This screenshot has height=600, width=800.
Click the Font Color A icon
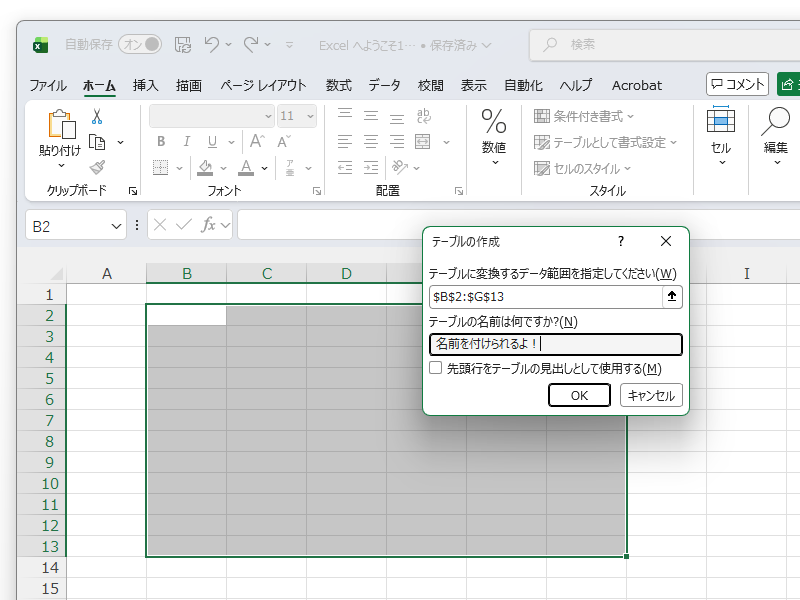point(246,167)
